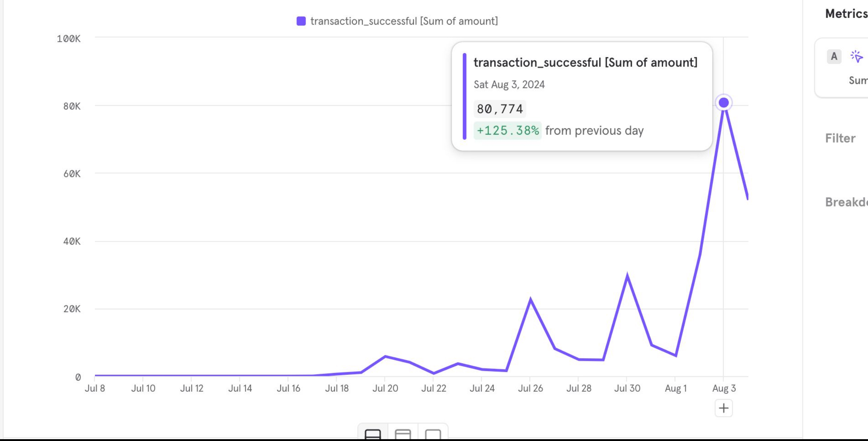Click the Jul 26 peak on the line

pos(530,300)
